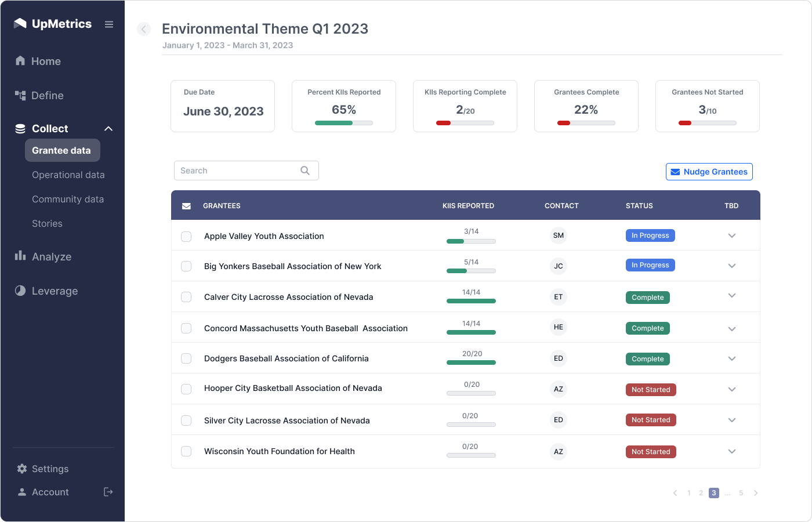Click the Nudge Grantees button
Viewport: 812px width, 522px height.
tap(709, 172)
